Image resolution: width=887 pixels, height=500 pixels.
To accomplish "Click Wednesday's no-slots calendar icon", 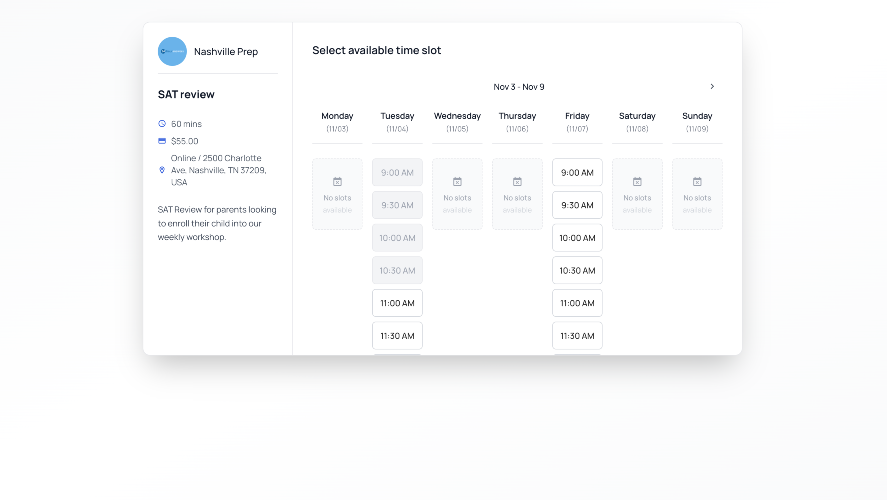I will click(457, 182).
